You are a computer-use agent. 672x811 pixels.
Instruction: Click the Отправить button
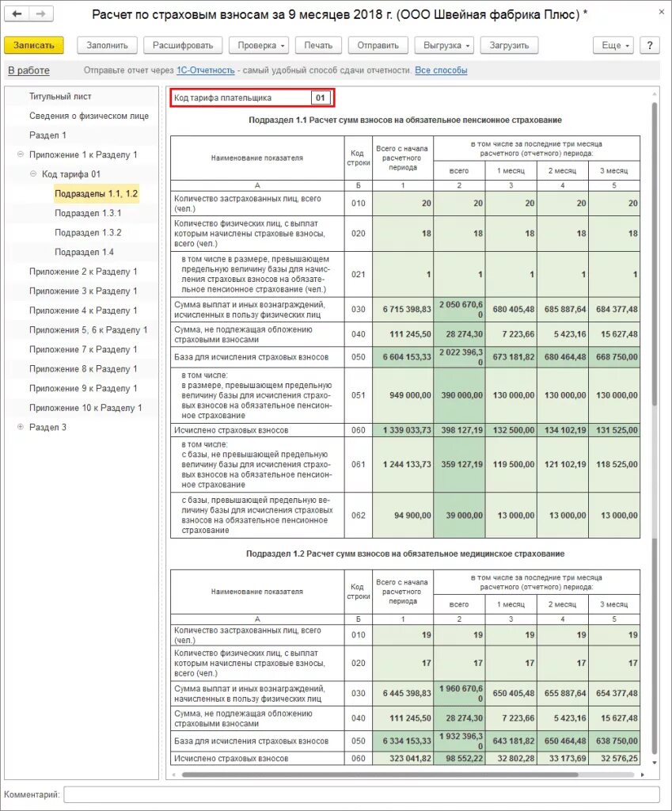click(x=378, y=45)
